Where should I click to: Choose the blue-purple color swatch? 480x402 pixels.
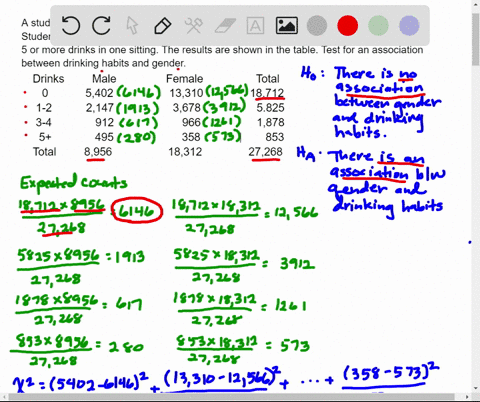tap(409, 26)
